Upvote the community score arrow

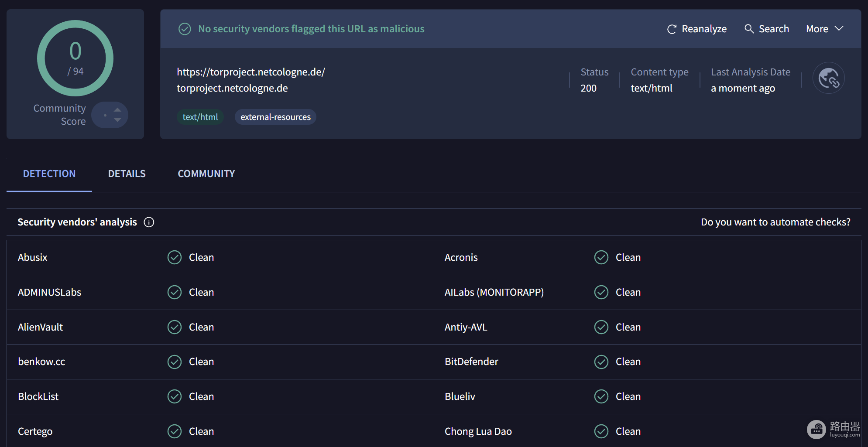coord(117,109)
